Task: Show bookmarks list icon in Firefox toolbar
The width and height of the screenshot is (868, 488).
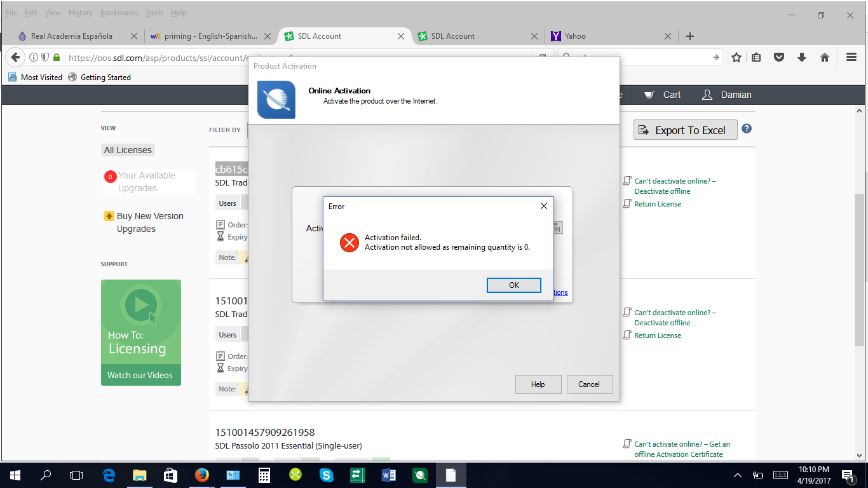Action: 756,58
